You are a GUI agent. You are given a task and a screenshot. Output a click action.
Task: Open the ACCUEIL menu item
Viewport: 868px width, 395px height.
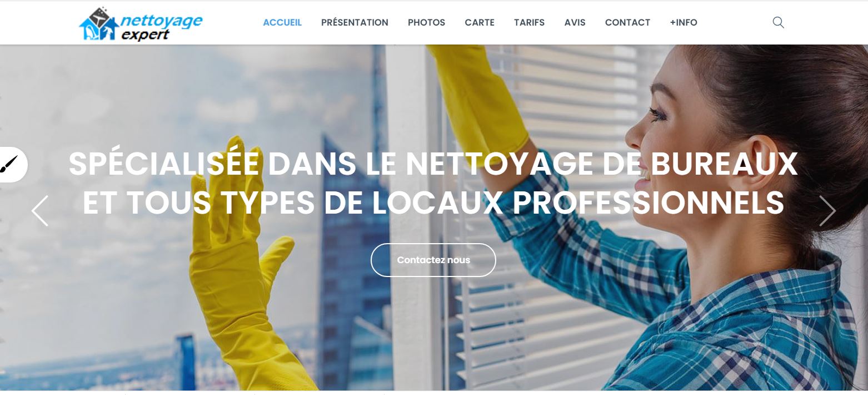(282, 23)
